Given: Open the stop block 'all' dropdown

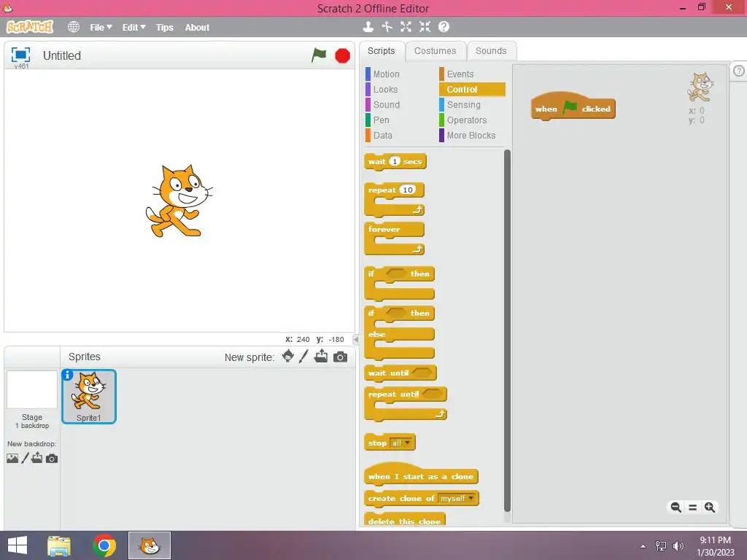Looking at the screenshot, I should point(400,443).
